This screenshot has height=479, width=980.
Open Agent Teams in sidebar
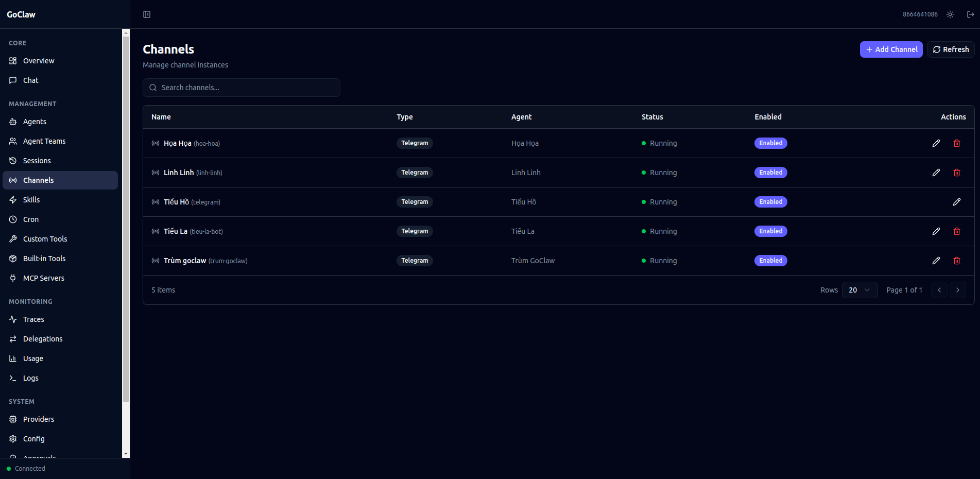[44, 141]
